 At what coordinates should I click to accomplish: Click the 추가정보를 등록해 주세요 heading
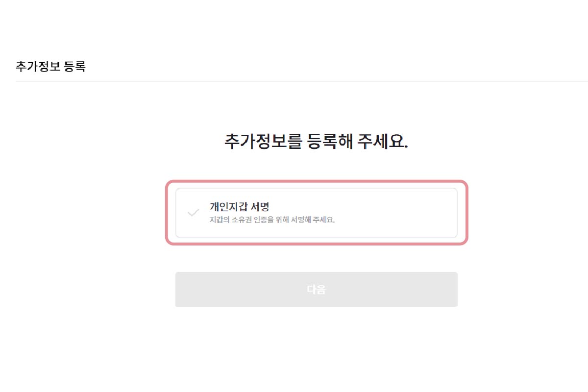(x=316, y=141)
